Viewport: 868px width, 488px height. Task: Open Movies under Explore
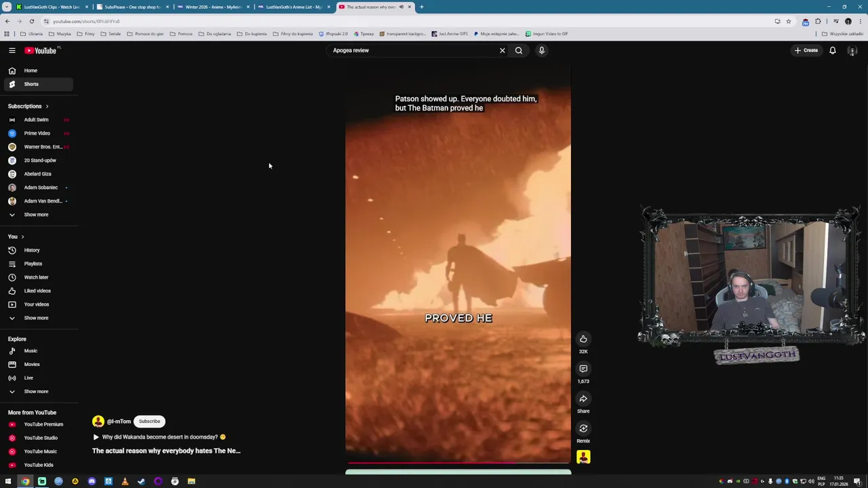pyautogui.click(x=37, y=365)
